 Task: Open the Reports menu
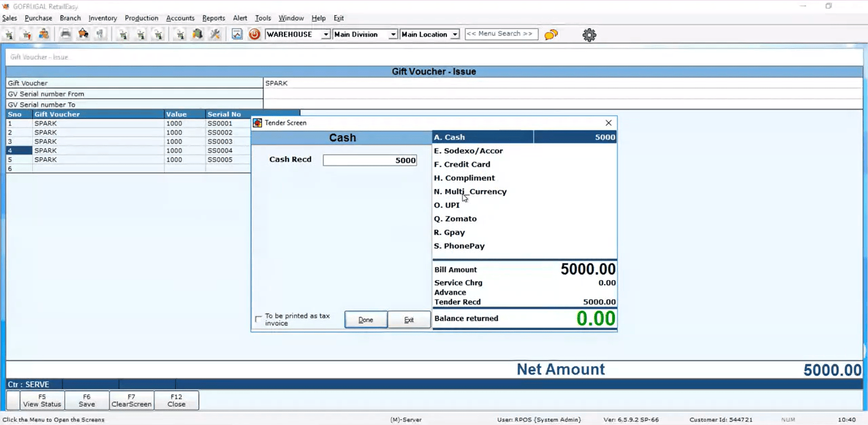213,18
